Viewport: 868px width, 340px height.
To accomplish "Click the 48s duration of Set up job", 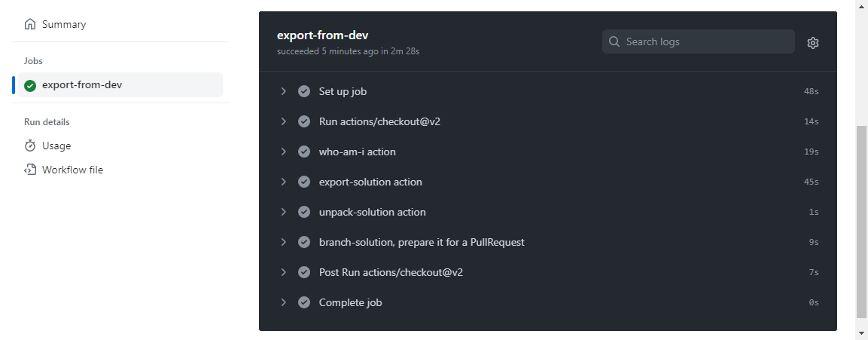I will pos(811,91).
